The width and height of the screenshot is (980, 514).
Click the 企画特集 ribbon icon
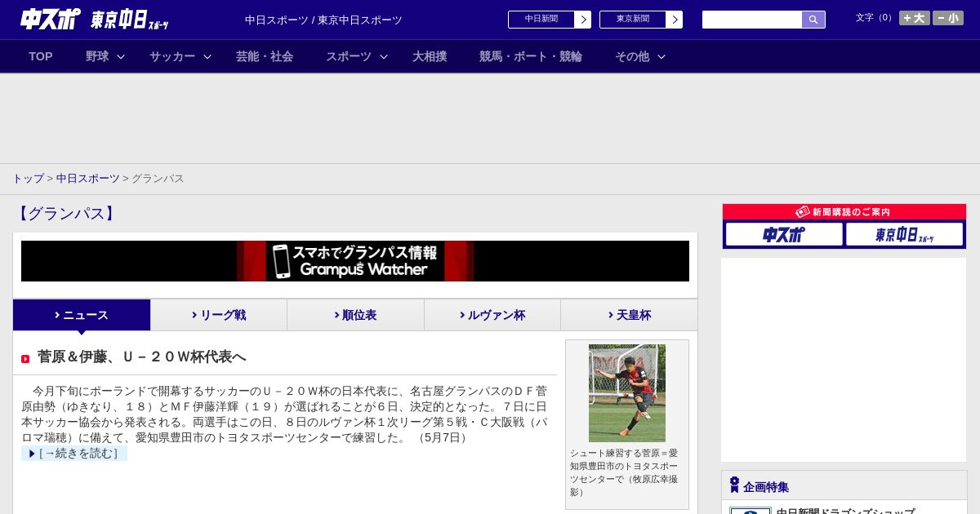pos(734,485)
